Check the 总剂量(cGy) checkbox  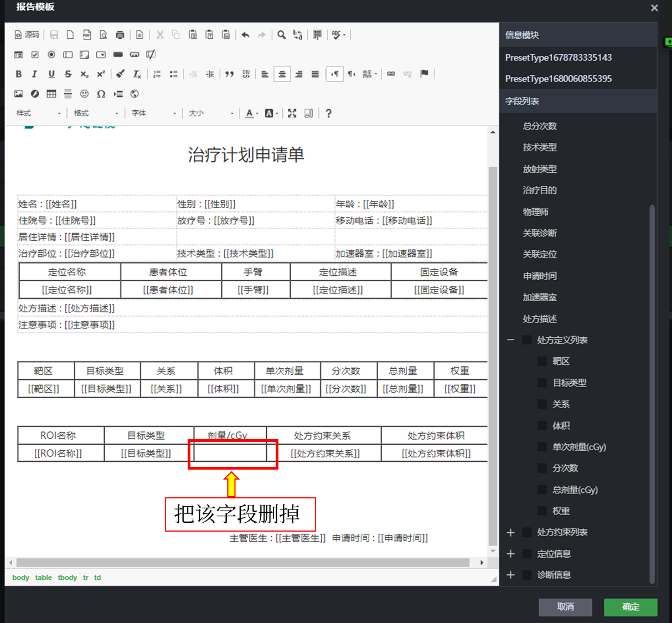click(542, 490)
